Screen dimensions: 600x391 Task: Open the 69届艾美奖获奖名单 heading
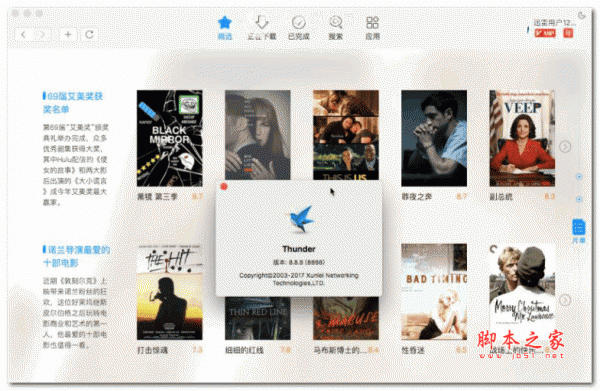[73, 103]
